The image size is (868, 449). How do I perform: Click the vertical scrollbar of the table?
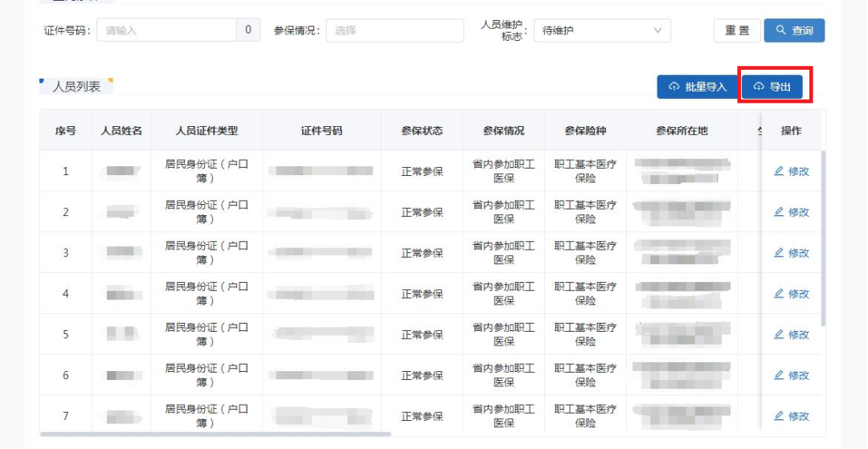[823, 239]
